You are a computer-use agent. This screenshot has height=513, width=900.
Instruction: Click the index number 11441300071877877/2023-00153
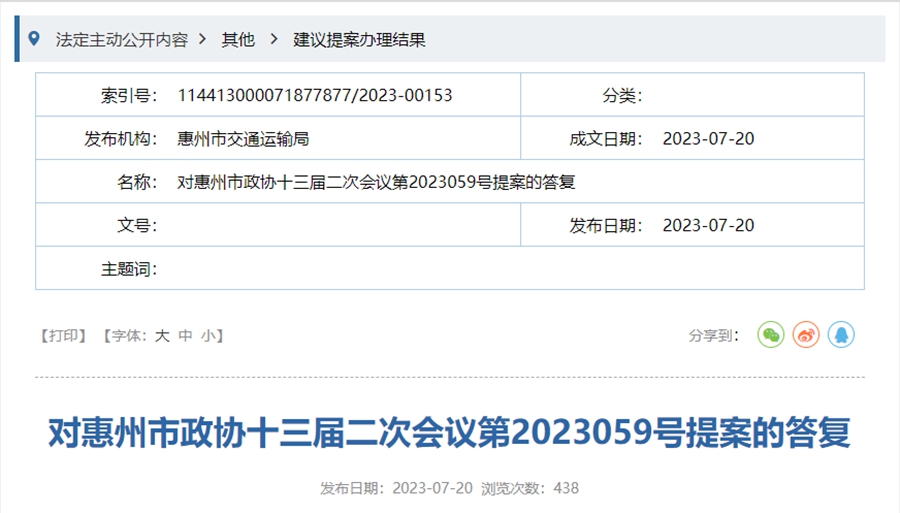pyautogui.click(x=315, y=96)
